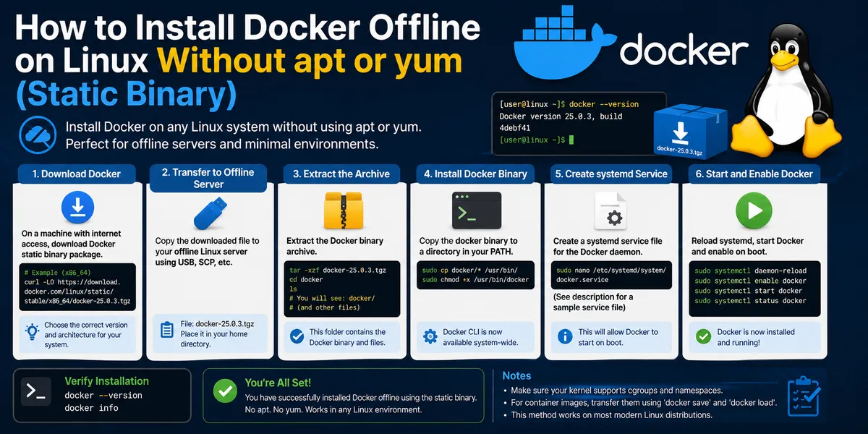Click the green checkmark in step 6
Screen dimensions: 868x434
click(702, 336)
